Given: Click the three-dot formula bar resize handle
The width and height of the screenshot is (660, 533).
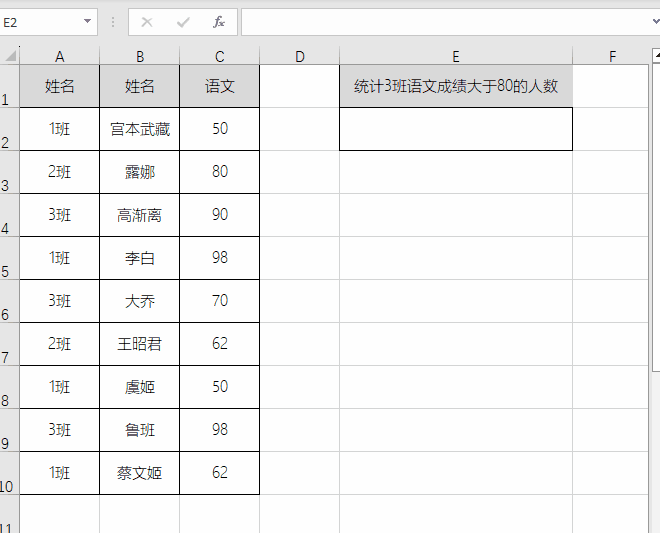Looking at the screenshot, I should coord(113,22).
